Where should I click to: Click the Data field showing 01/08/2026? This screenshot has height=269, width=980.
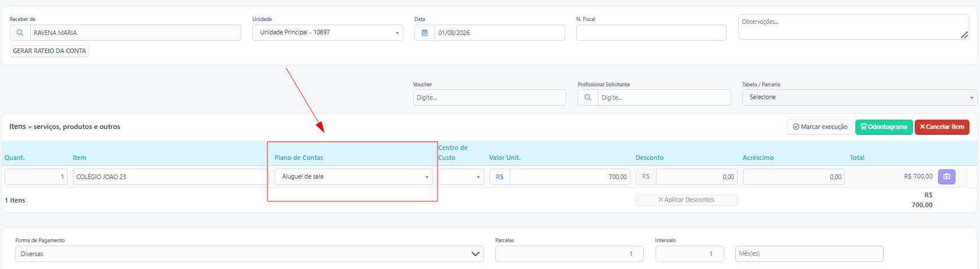tap(499, 33)
